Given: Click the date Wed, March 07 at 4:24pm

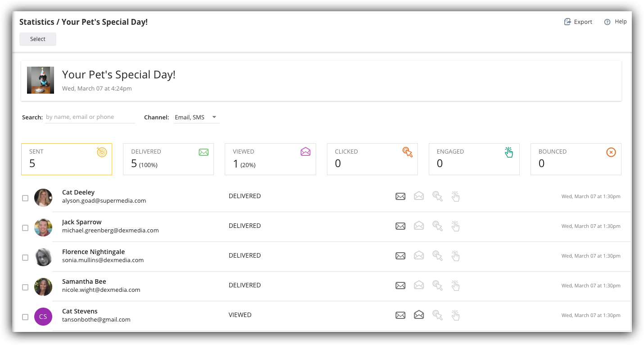Looking at the screenshot, I should point(97,88).
